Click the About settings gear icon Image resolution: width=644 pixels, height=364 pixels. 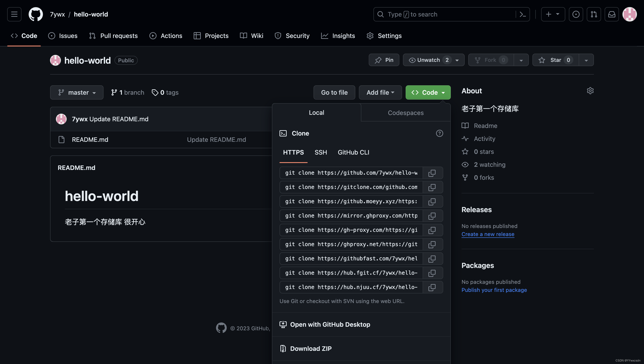coord(590,90)
